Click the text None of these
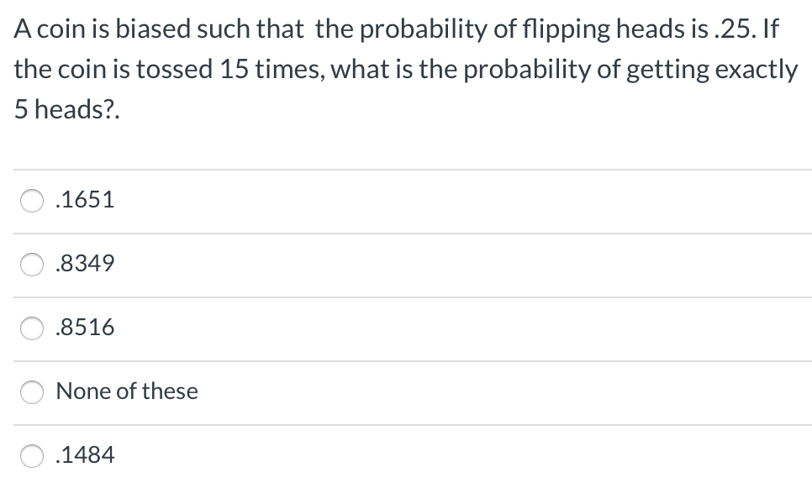Image resolution: width=812 pixels, height=504 pixels. tap(126, 391)
